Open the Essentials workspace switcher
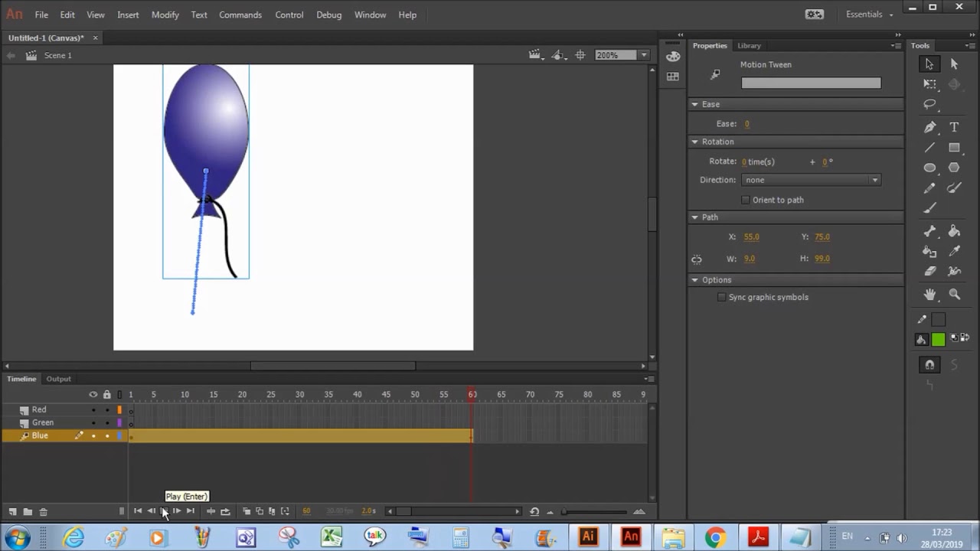The image size is (980, 551). click(870, 15)
